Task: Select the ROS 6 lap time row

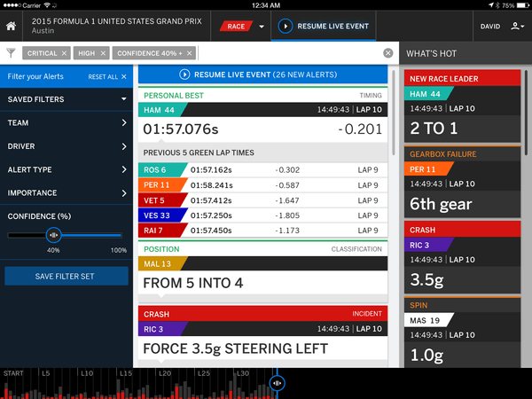Action: click(x=263, y=169)
